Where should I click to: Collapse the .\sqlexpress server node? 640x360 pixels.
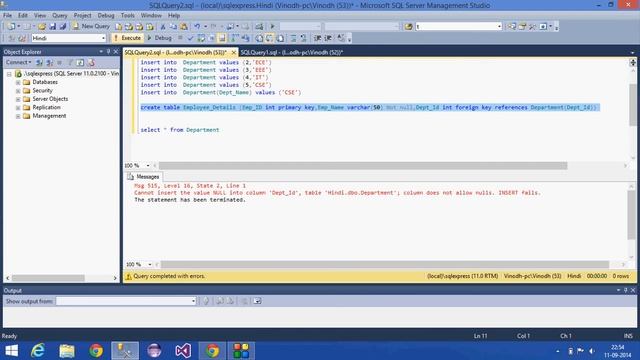tap(9, 74)
